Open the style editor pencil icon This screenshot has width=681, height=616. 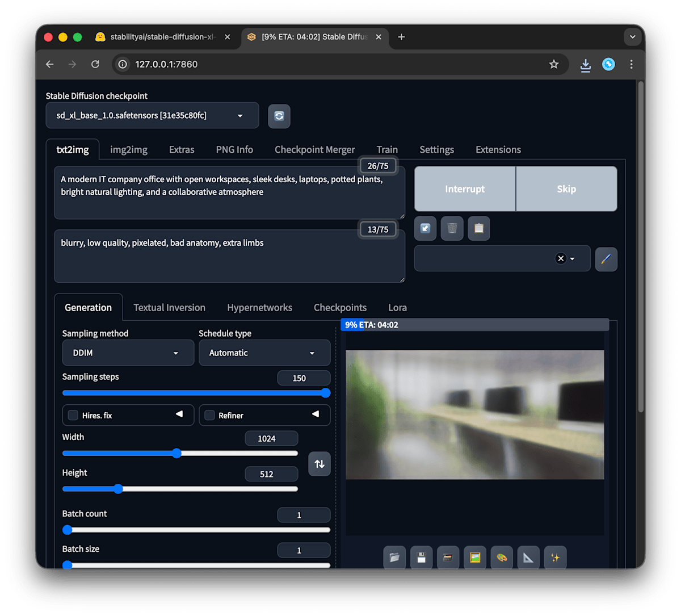[x=606, y=259]
